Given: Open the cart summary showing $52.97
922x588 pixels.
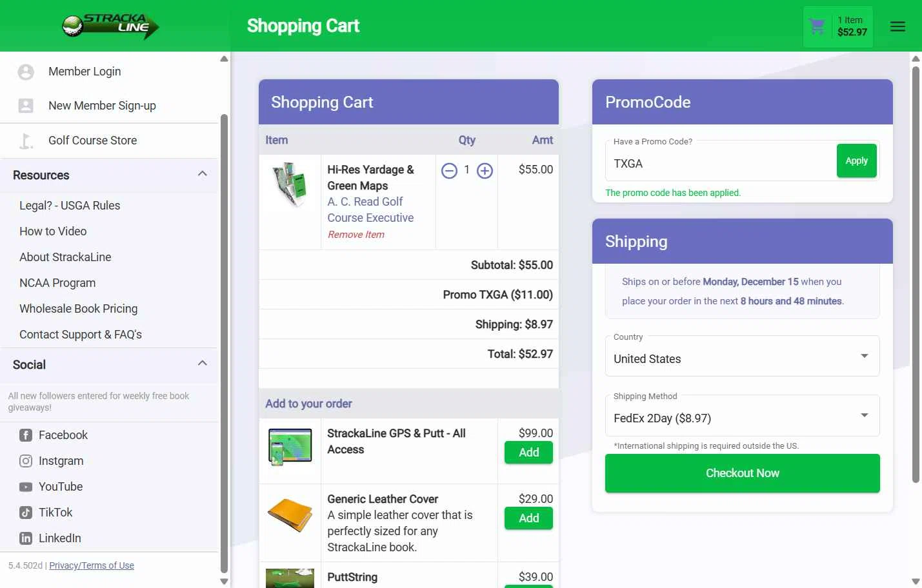Looking at the screenshot, I should 837,26.
